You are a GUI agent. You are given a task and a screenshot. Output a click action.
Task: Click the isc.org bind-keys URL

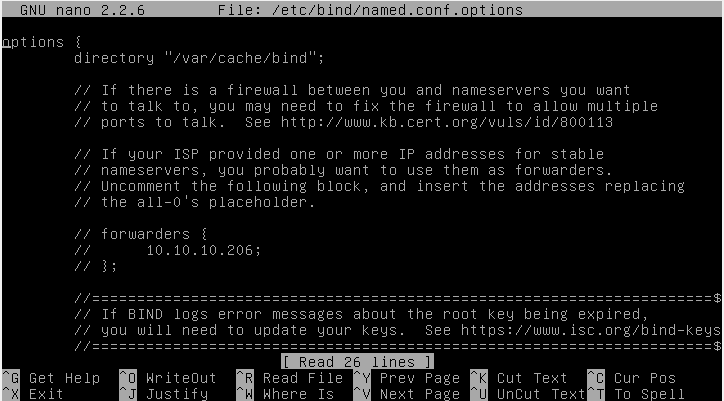point(591,330)
